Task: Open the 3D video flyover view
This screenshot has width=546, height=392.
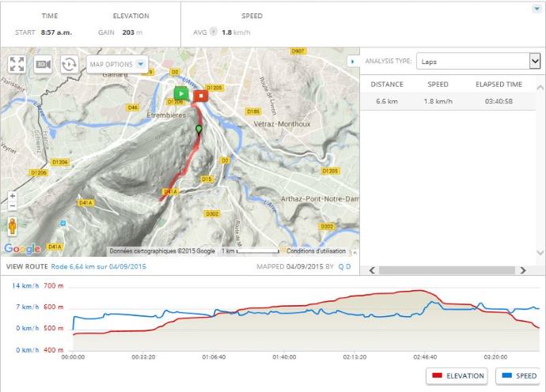Action: pos(43,65)
